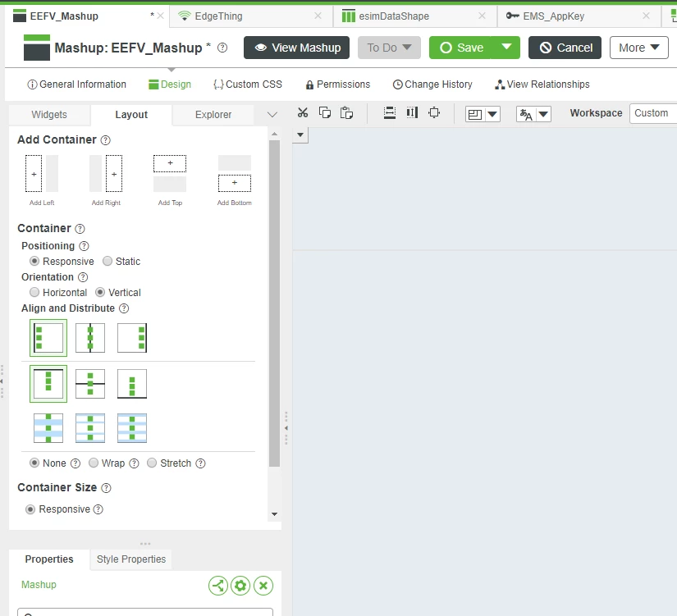Select the Stretch radio button

tap(152, 463)
